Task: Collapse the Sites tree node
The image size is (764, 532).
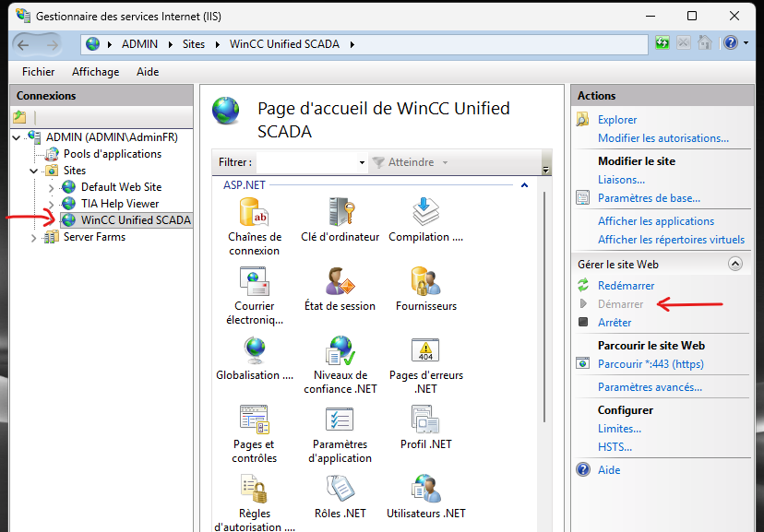Action: click(x=33, y=171)
